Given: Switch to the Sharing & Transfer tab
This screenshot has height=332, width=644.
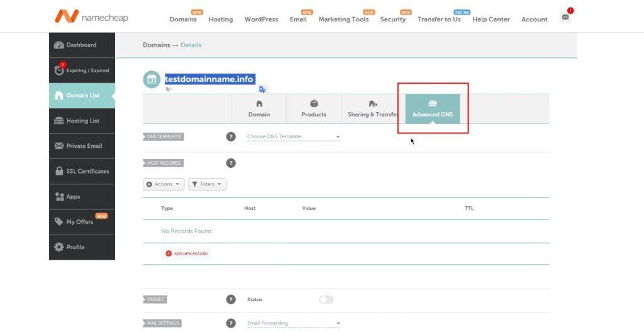Looking at the screenshot, I should click(373, 109).
